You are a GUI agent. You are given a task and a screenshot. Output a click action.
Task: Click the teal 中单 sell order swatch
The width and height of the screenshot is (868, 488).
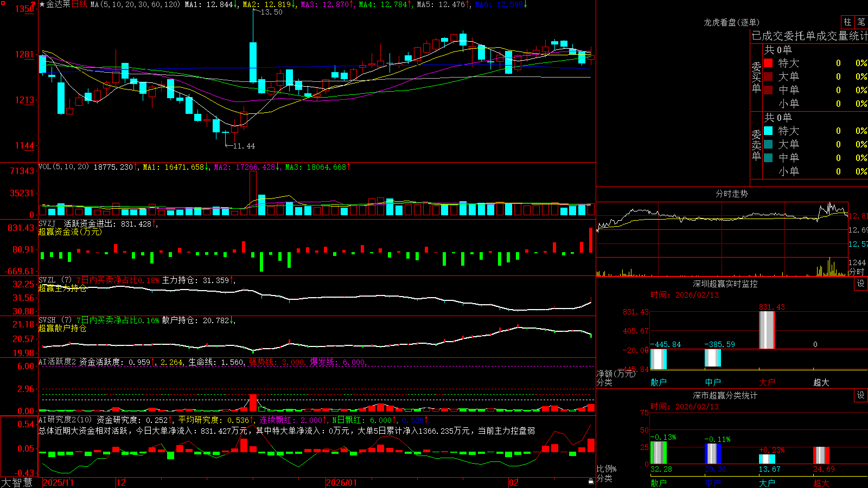click(768, 157)
